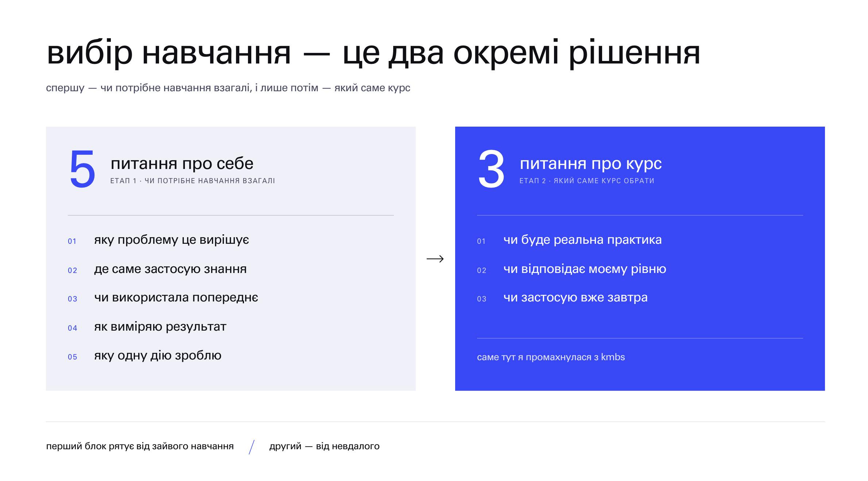The height and width of the screenshot is (481, 868).
Task: Click number 05 beside 'яку одну дію зроблю'
Action: (73, 357)
